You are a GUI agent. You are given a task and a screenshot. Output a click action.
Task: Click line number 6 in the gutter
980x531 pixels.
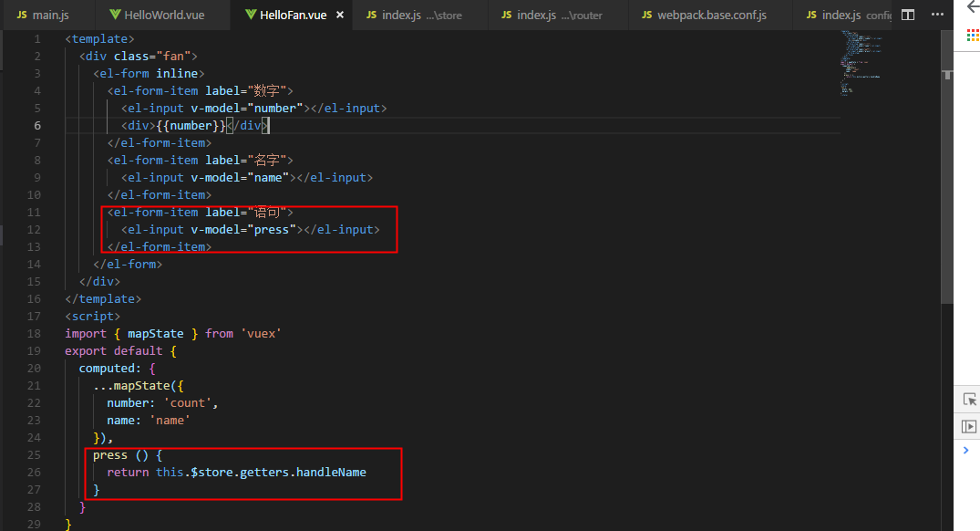pos(36,126)
